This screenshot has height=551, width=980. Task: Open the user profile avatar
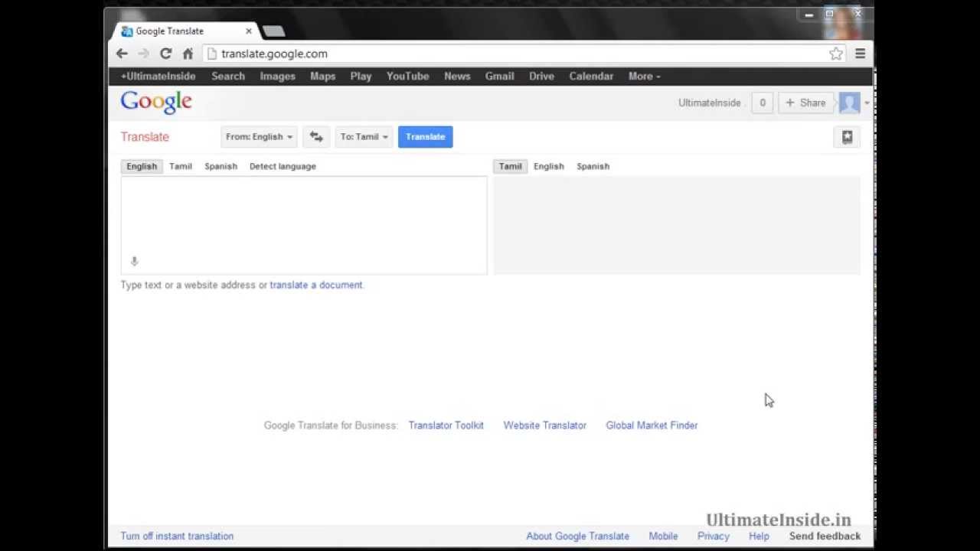tap(849, 103)
